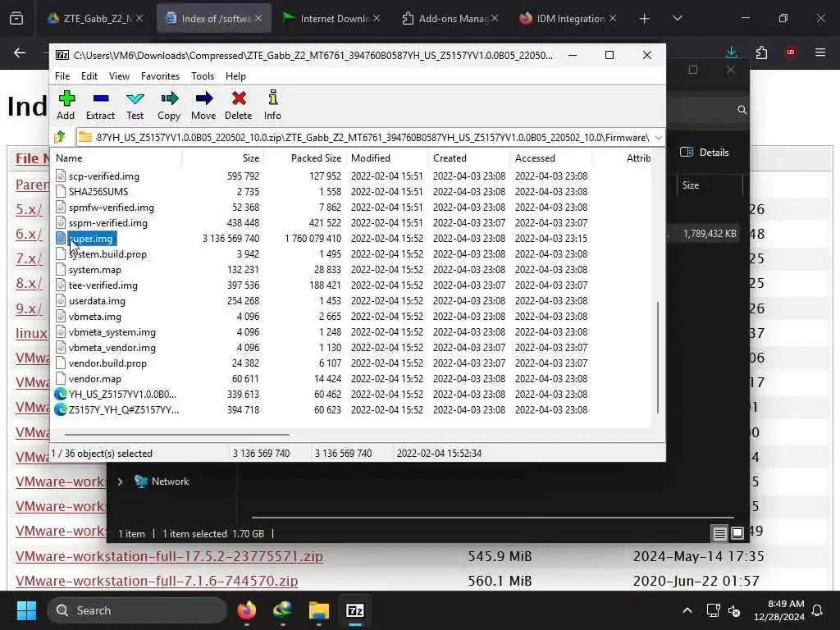Click Edge icon of YH_US_Z5157YV1.0.0B0 file

click(x=61, y=395)
